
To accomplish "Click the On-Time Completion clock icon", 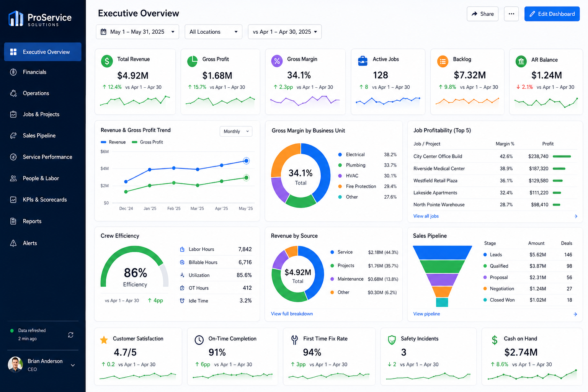I will click(199, 340).
